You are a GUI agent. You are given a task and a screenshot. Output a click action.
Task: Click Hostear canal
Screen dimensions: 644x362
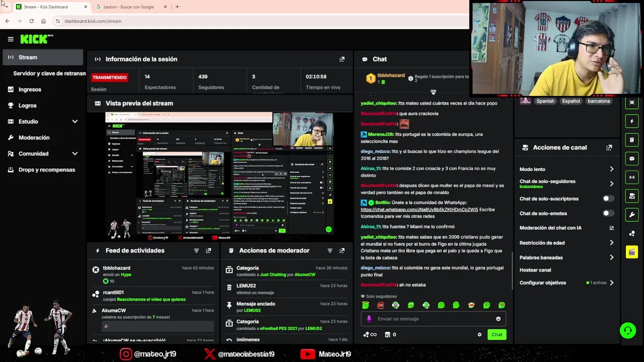tap(535, 270)
